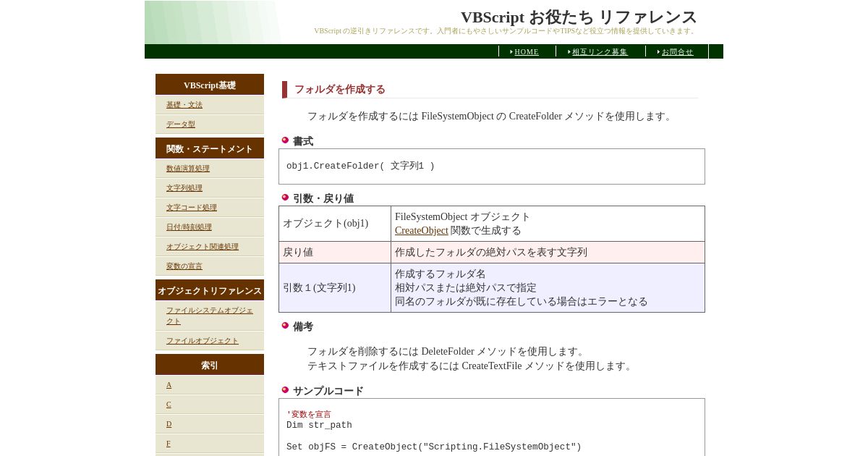The height and width of the screenshot is (456, 868).
Task: Click the arrow icon before HOME
Action: [511, 52]
